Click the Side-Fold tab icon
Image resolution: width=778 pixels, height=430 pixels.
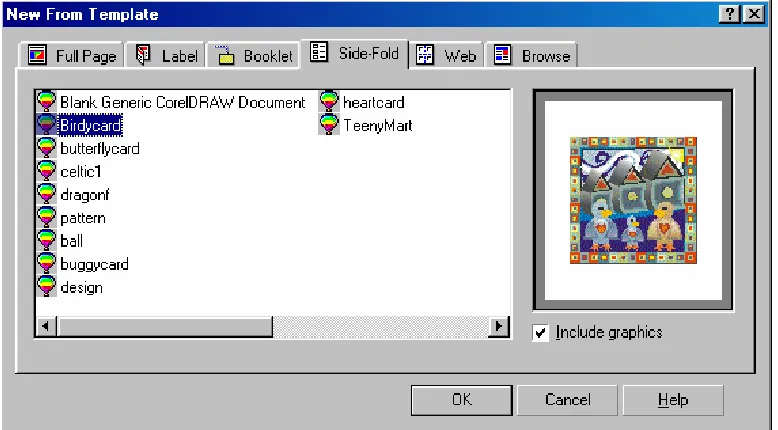tap(319, 52)
